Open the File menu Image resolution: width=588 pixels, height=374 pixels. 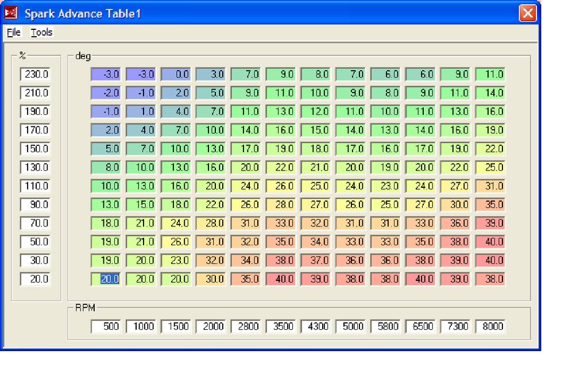pos(13,32)
